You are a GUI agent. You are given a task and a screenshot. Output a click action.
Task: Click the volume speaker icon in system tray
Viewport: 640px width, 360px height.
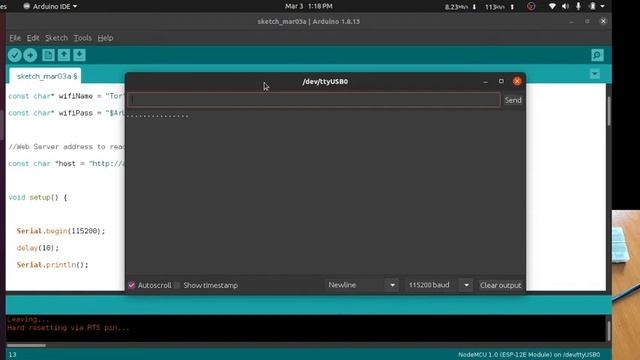click(x=565, y=6)
